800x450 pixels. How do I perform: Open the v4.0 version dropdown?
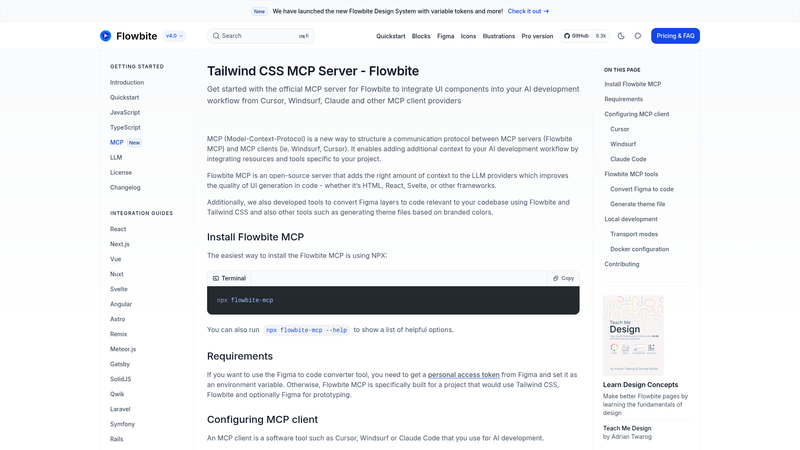(x=174, y=36)
